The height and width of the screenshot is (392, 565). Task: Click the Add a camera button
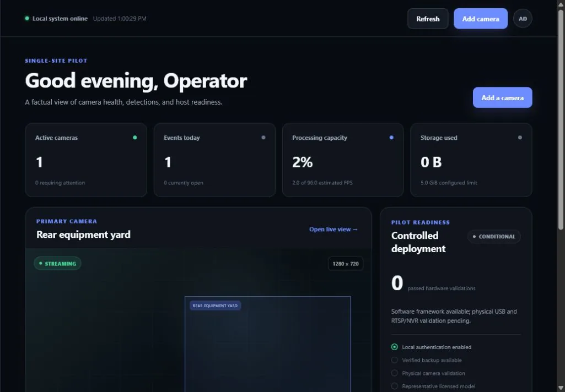click(x=502, y=97)
